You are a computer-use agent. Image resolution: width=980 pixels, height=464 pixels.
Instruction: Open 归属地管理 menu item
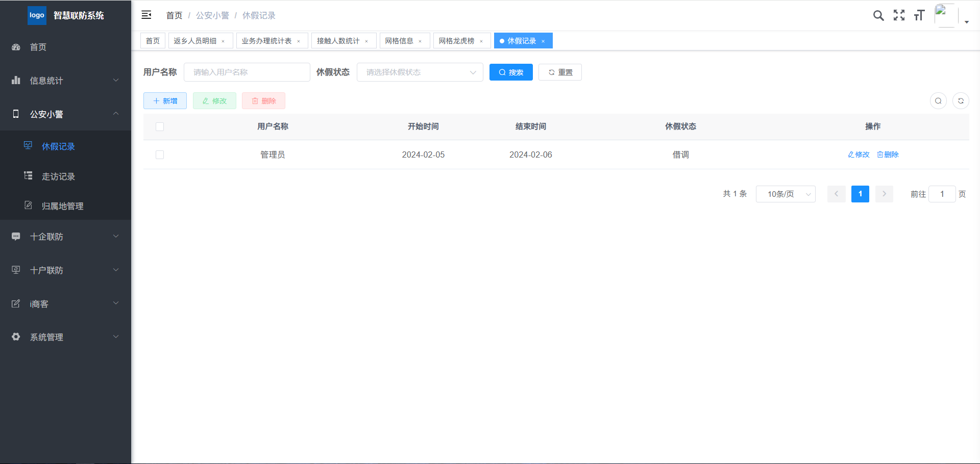65,205
